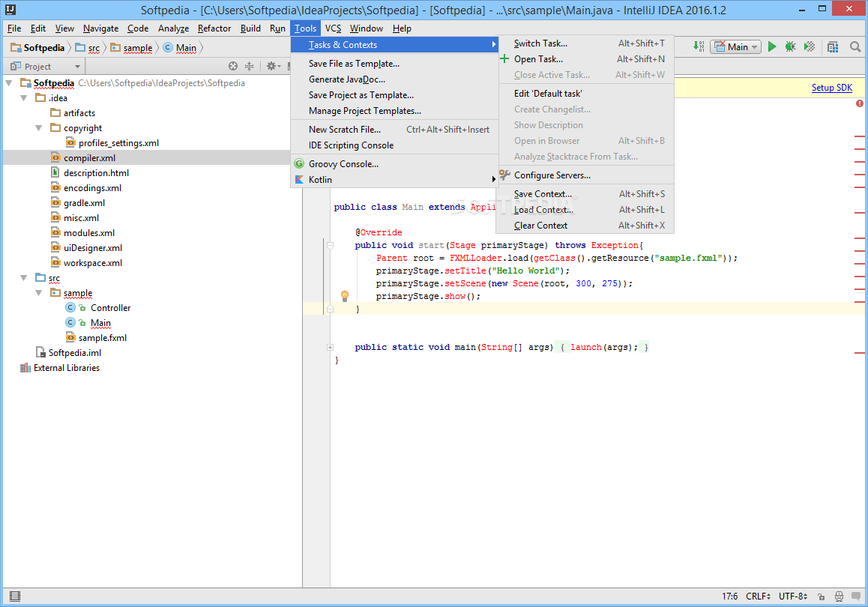868x607 pixels.
Task: Click the green plus icon beside Open Task
Action: (x=504, y=58)
